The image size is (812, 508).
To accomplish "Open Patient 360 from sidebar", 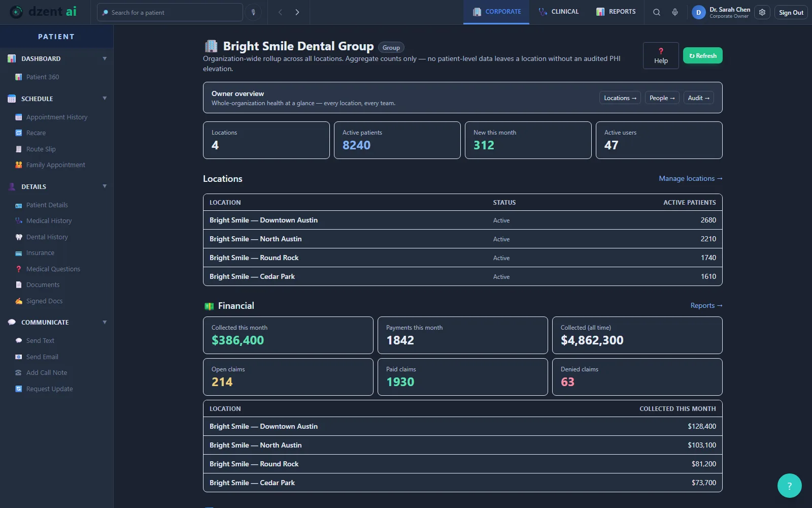I will point(43,77).
